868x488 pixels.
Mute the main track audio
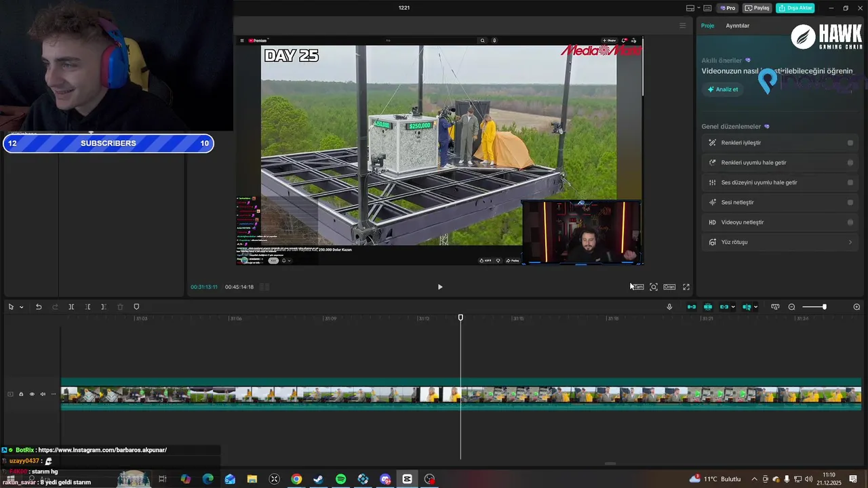coord(43,394)
